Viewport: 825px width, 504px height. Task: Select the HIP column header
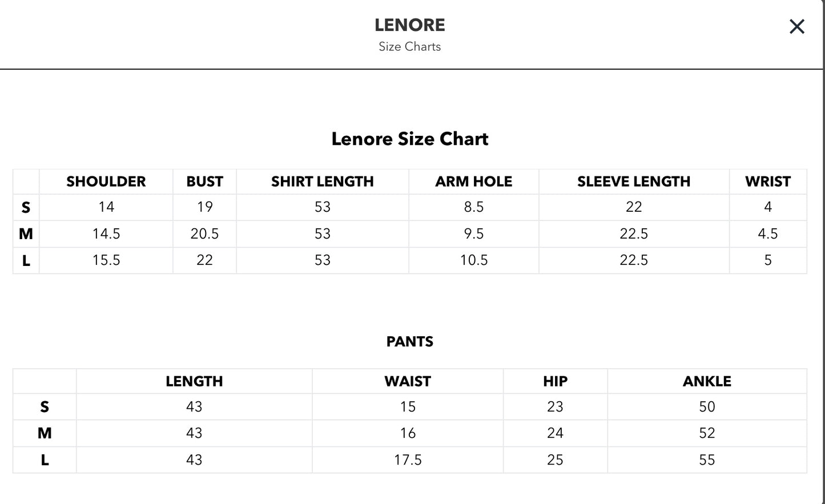[554, 381]
